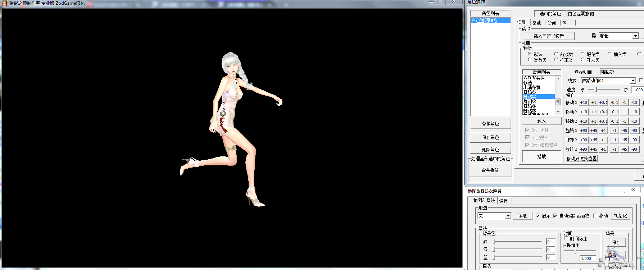Click the 绿 value input field

pyautogui.click(x=550, y=250)
